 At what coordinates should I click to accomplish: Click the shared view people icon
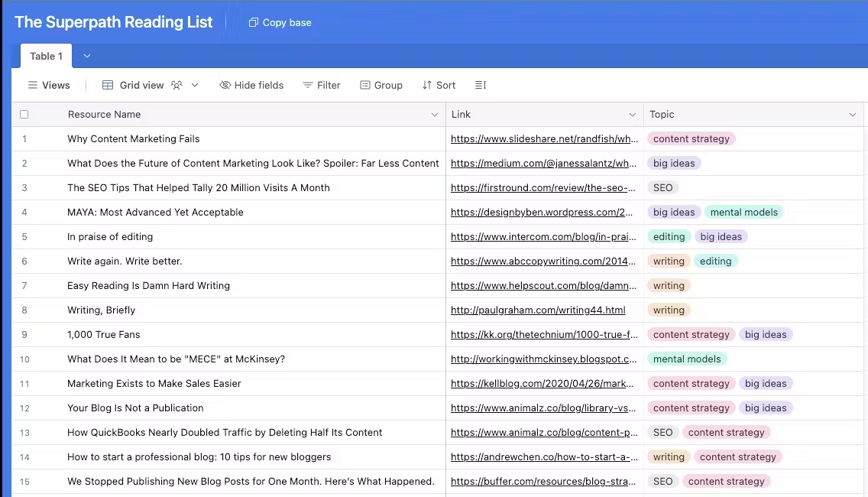click(x=177, y=86)
